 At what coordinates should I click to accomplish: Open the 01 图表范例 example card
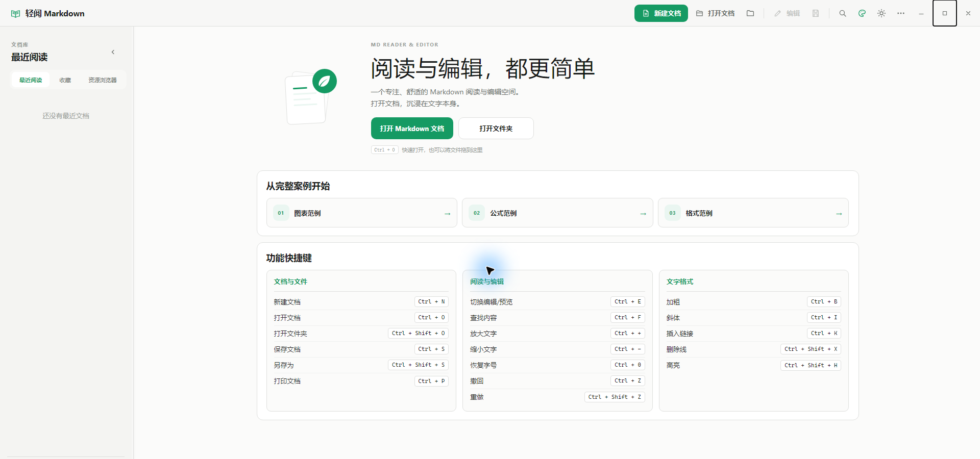pyautogui.click(x=362, y=213)
